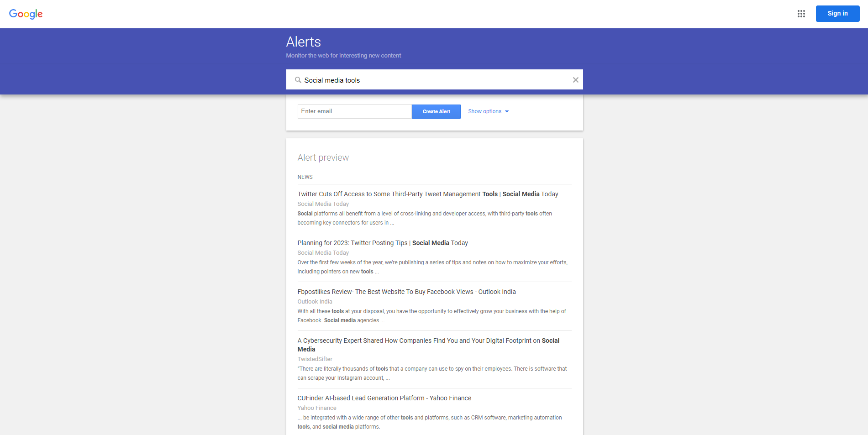
Task: Click the 'Social media tools' search box
Action: click(x=434, y=80)
